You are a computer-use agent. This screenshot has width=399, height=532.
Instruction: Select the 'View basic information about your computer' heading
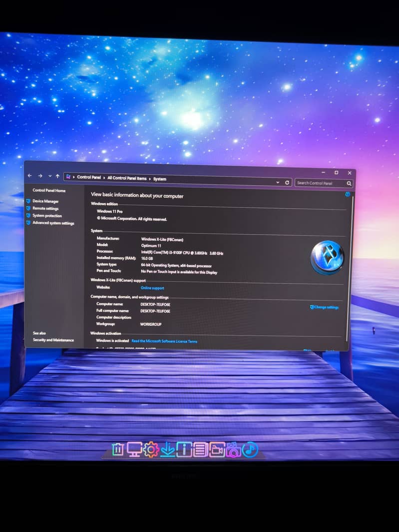click(x=137, y=196)
